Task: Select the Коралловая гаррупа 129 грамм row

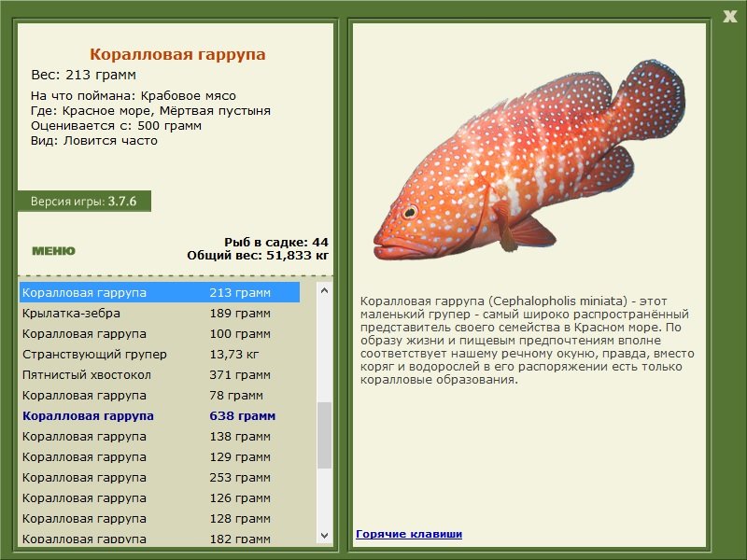Action: click(x=160, y=456)
